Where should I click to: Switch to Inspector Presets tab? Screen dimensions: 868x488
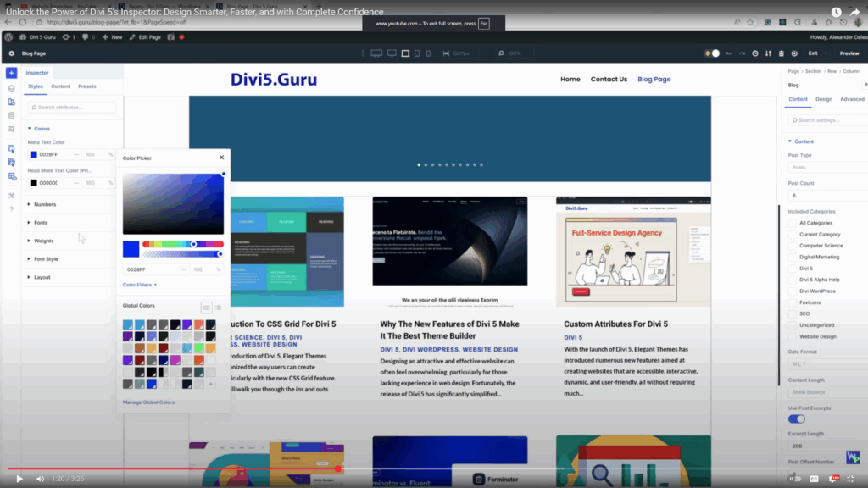pos(87,86)
